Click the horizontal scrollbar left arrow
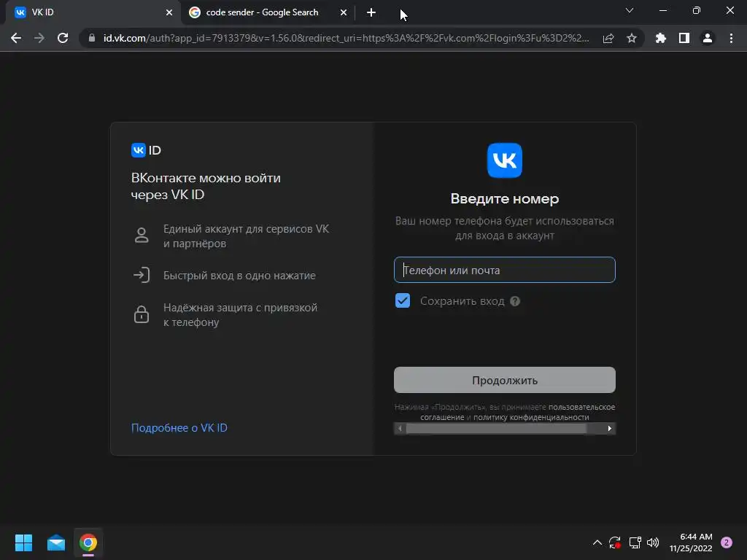747x560 pixels. [x=400, y=429]
